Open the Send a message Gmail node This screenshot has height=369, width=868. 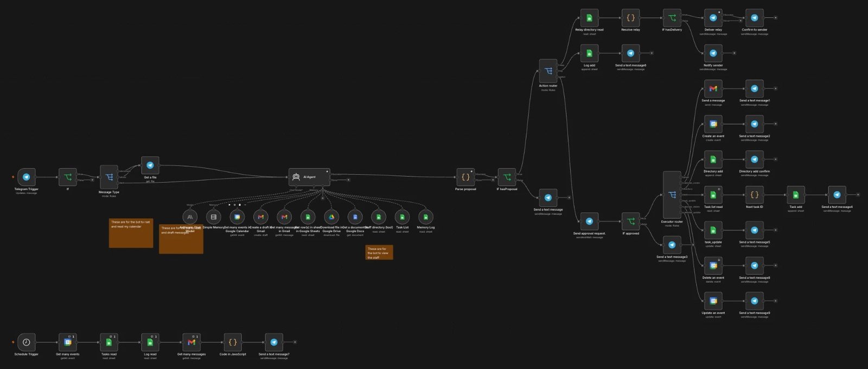(713, 88)
